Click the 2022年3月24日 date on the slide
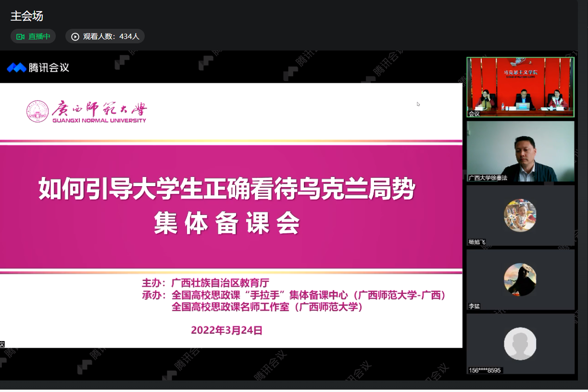This screenshot has width=588, height=392. pyautogui.click(x=226, y=330)
